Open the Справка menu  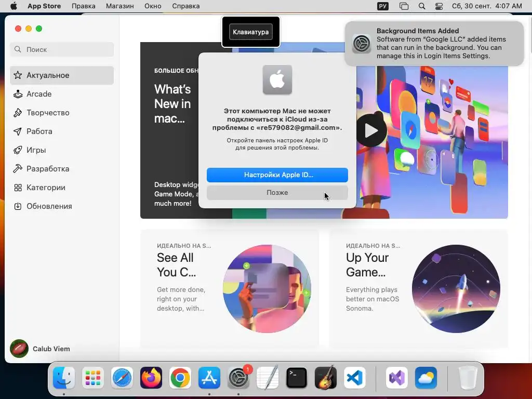tap(185, 6)
